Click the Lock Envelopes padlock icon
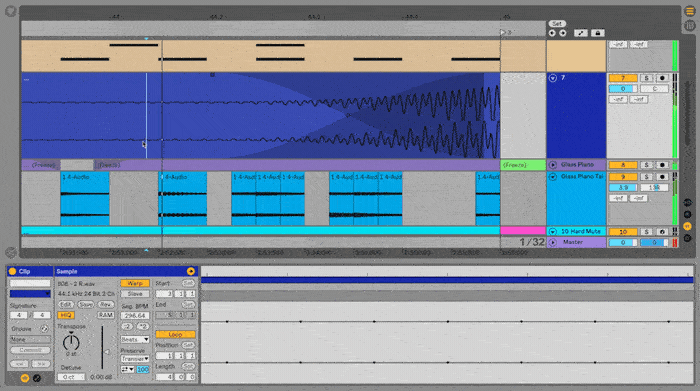The width and height of the screenshot is (700, 391). [597, 33]
